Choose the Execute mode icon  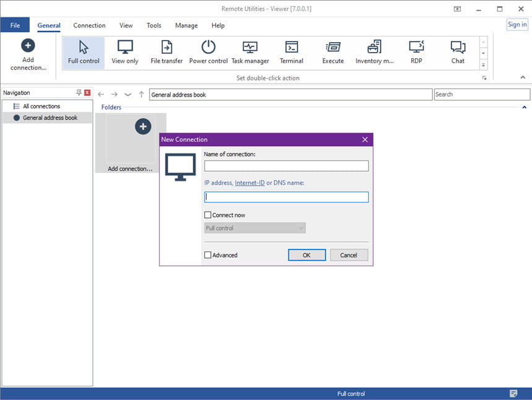[333, 47]
